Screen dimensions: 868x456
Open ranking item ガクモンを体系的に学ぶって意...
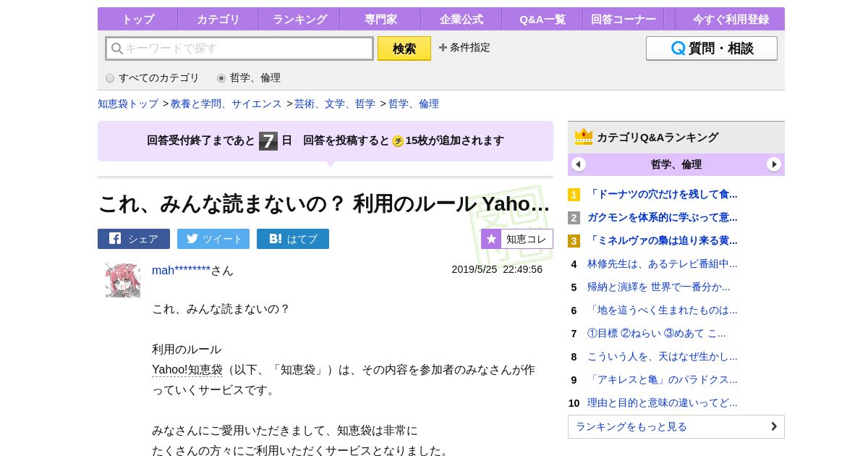(663, 217)
